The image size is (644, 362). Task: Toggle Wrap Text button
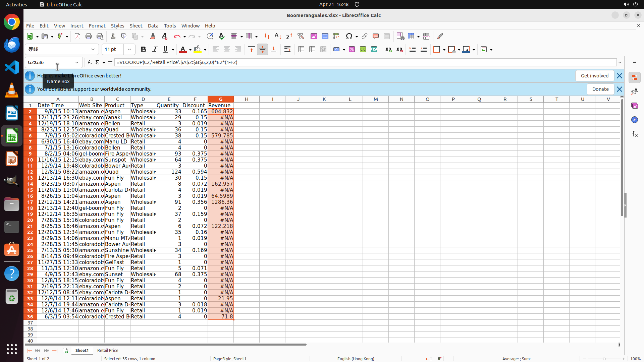[287, 50]
